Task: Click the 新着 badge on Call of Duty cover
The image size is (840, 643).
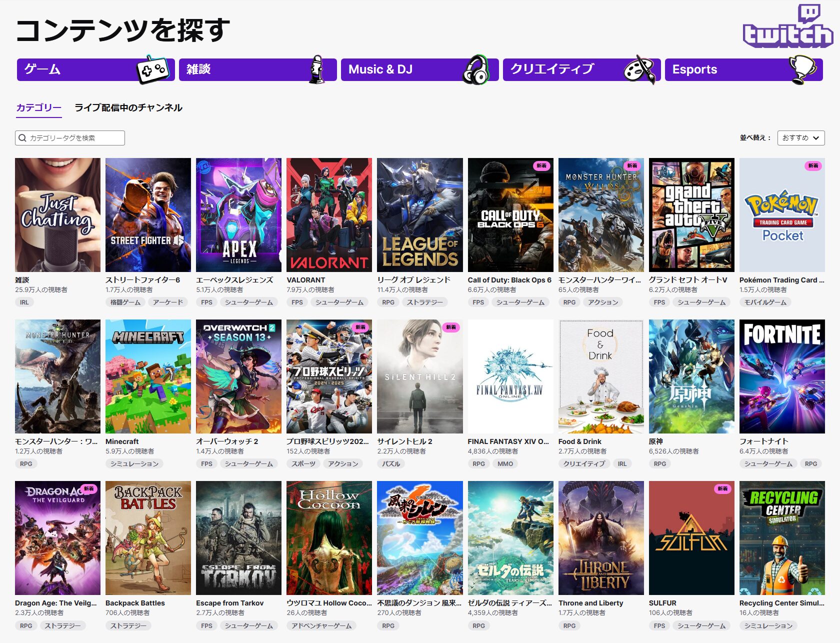Action: 541,165
